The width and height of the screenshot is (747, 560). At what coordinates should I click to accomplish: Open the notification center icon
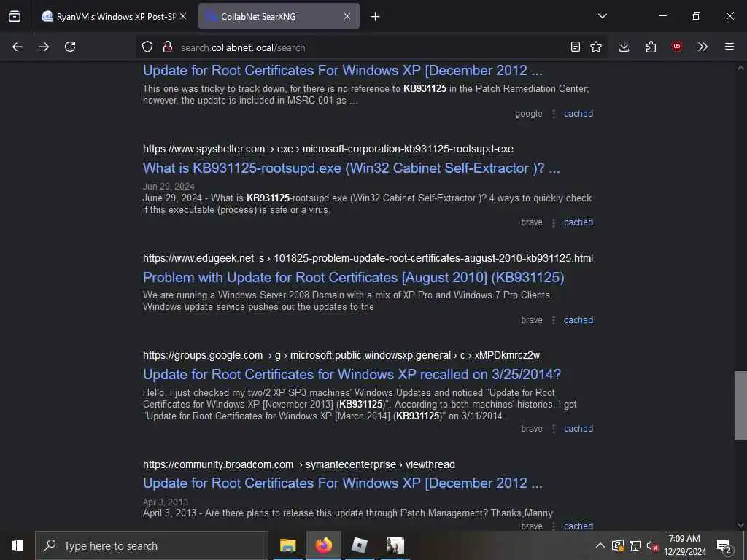[x=724, y=546]
